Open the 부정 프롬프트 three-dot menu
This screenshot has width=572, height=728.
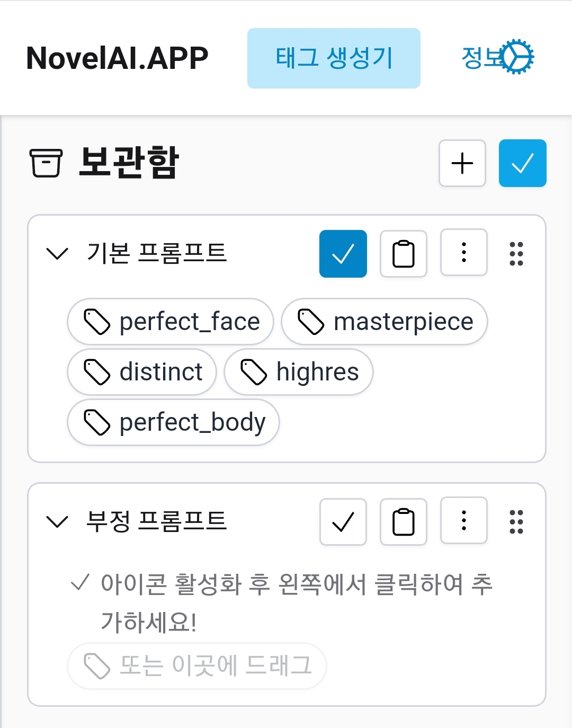click(464, 520)
